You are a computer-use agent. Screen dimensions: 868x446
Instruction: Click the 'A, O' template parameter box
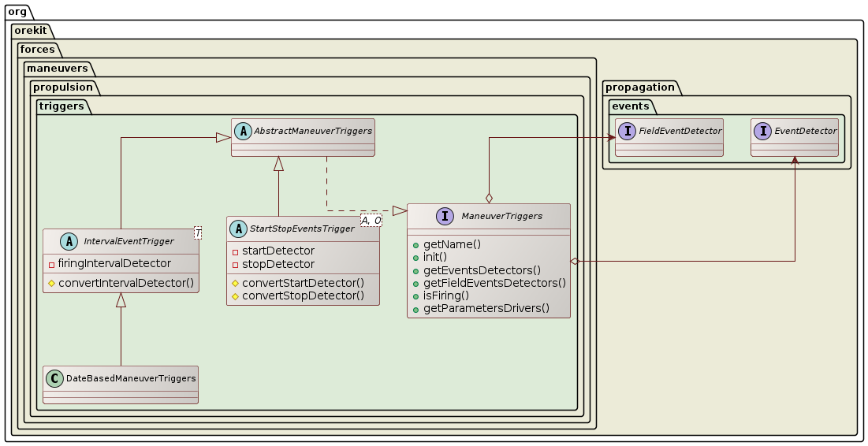[x=371, y=219]
